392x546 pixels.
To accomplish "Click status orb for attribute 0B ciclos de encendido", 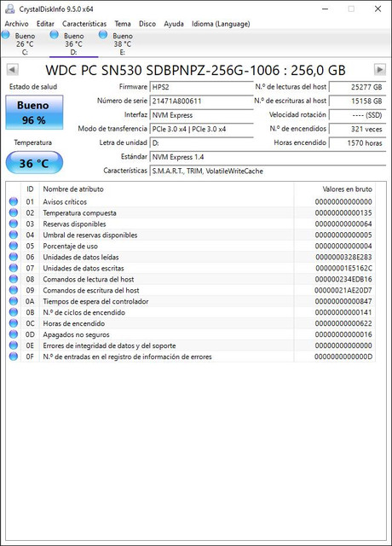I will [14, 312].
